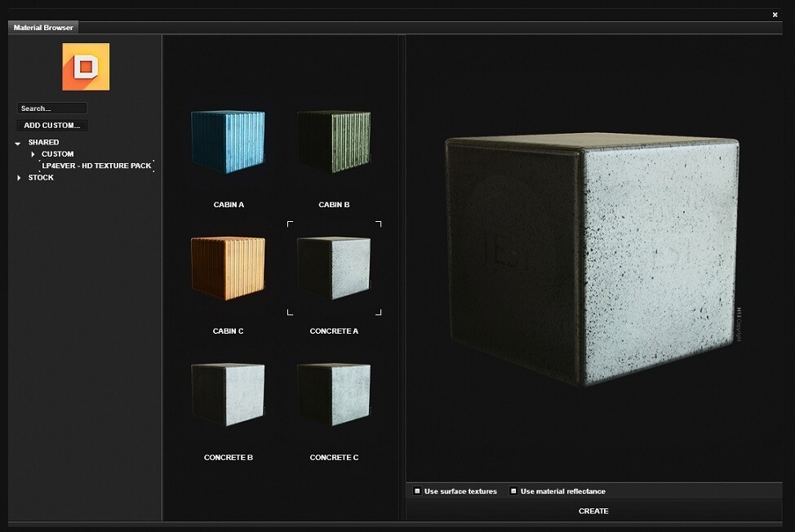
Task: Collapse the SHARED tree arrow
Action: [x=18, y=143]
